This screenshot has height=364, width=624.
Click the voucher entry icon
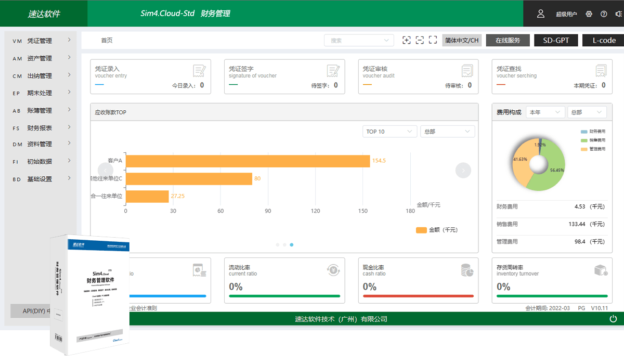pyautogui.click(x=199, y=71)
